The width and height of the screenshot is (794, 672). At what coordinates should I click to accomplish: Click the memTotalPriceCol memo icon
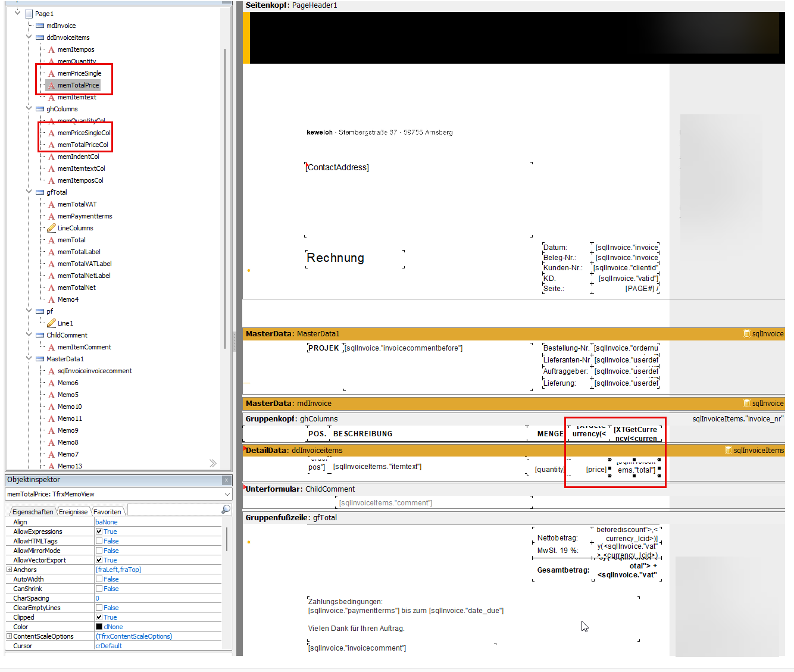[x=51, y=145]
